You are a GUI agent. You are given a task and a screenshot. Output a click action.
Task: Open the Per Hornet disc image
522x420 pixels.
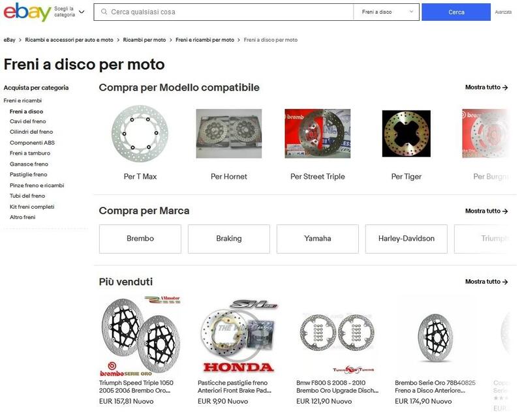click(x=229, y=134)
